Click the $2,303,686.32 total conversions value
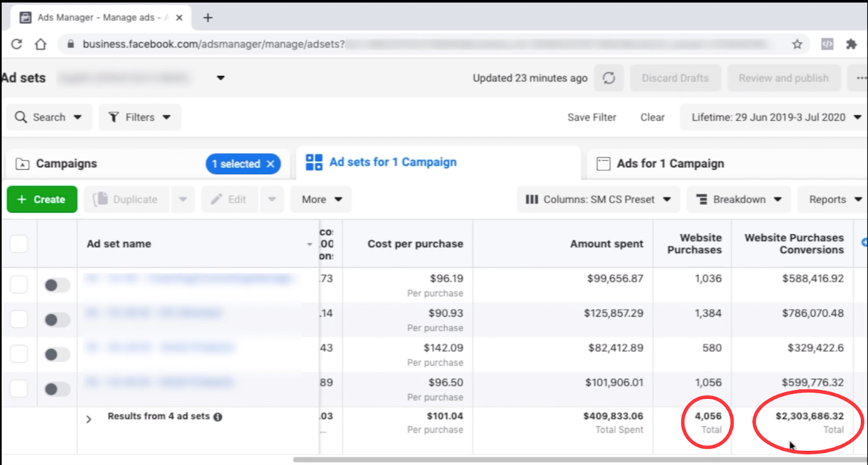The height and width of the screenshot is (465, 868). tap(809, 416)
